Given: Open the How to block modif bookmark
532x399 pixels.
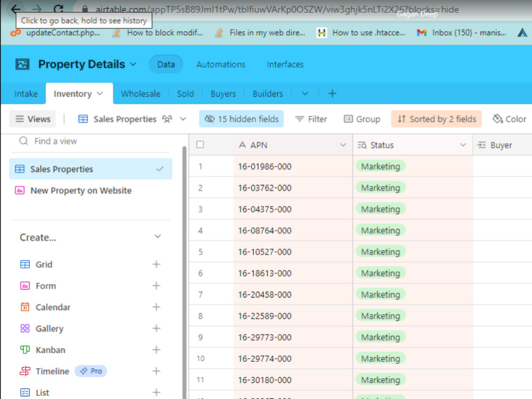Looking at the screenshot, I should tap(157, 33).
